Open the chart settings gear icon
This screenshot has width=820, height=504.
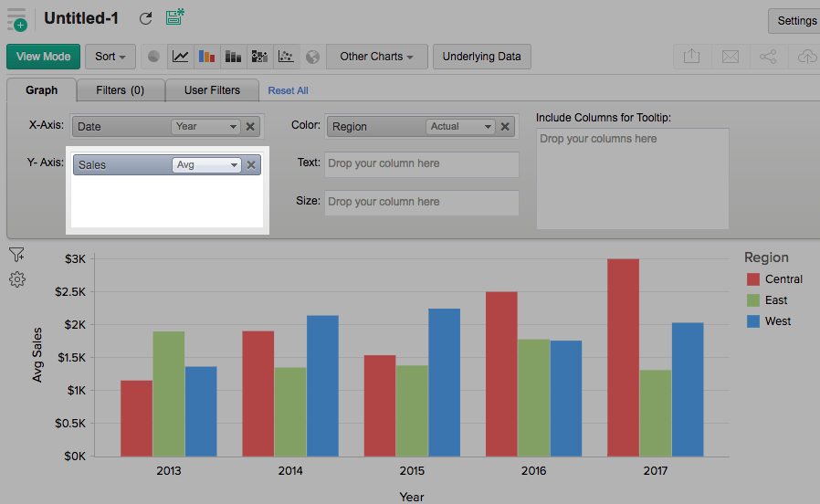[17, 279]
